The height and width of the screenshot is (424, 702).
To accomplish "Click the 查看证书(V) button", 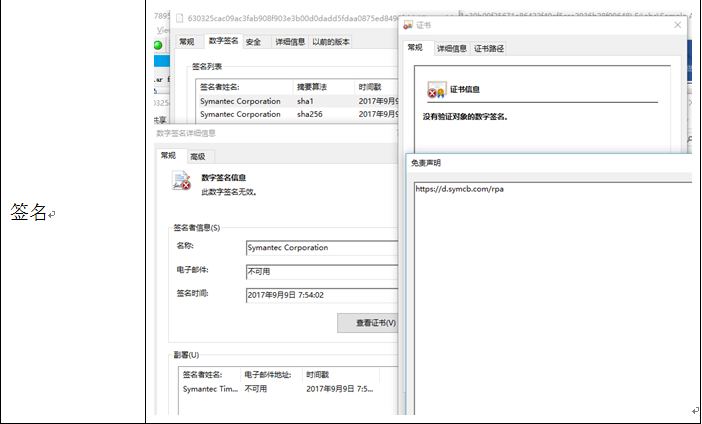I will (368, 323).
